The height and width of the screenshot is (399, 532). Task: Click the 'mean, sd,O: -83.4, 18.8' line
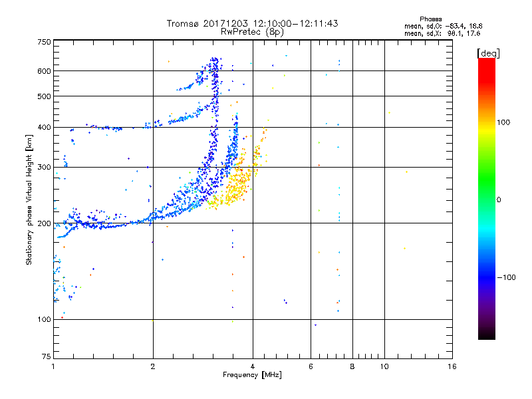click(x=443, y=26)
